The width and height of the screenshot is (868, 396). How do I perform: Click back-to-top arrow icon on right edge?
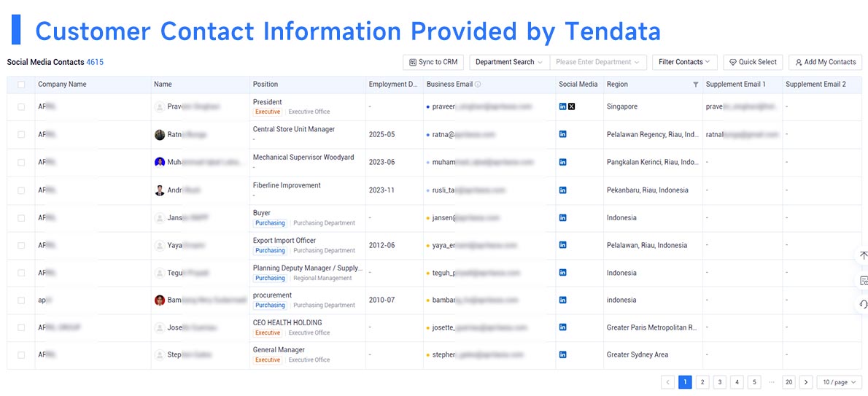863,256
